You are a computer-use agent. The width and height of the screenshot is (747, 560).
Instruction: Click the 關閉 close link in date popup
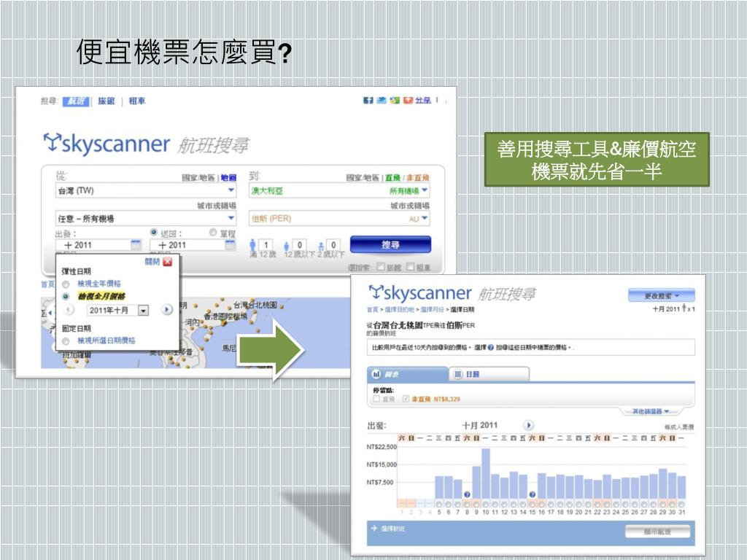(152, 262)
